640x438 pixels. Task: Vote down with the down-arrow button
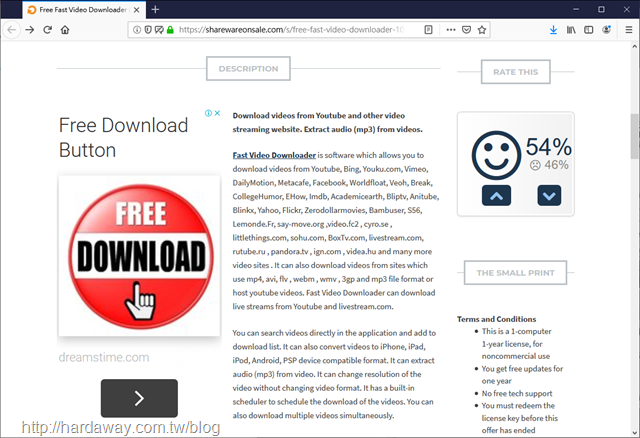(x=549, y=195)
